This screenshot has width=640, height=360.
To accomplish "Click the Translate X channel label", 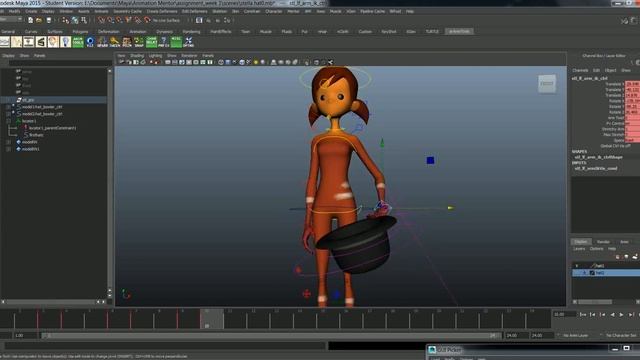I will [614, 84].
